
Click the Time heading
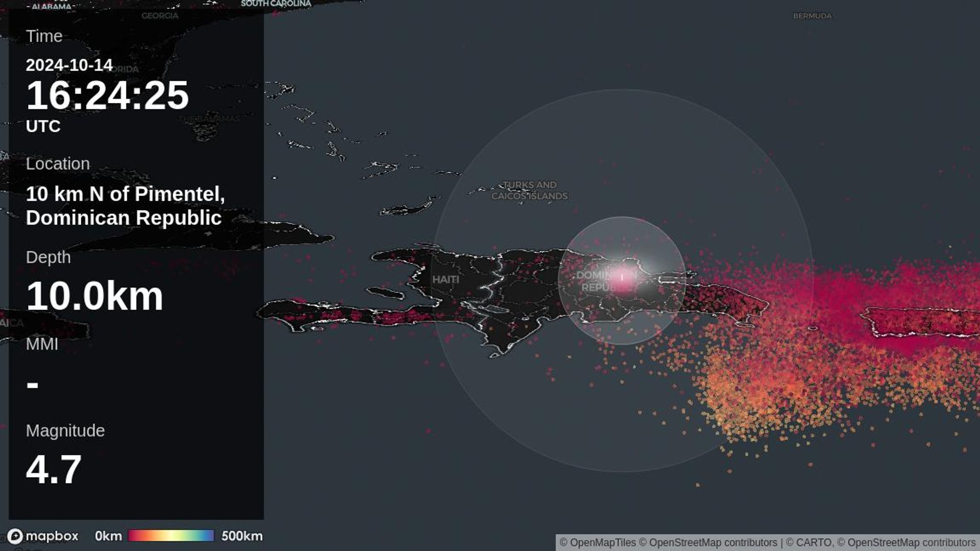[44, 36]
